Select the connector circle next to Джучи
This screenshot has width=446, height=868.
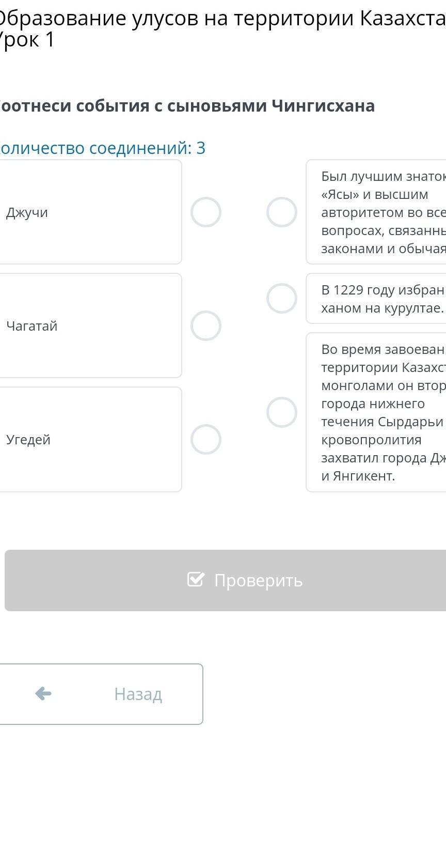[x=206, y=212]
